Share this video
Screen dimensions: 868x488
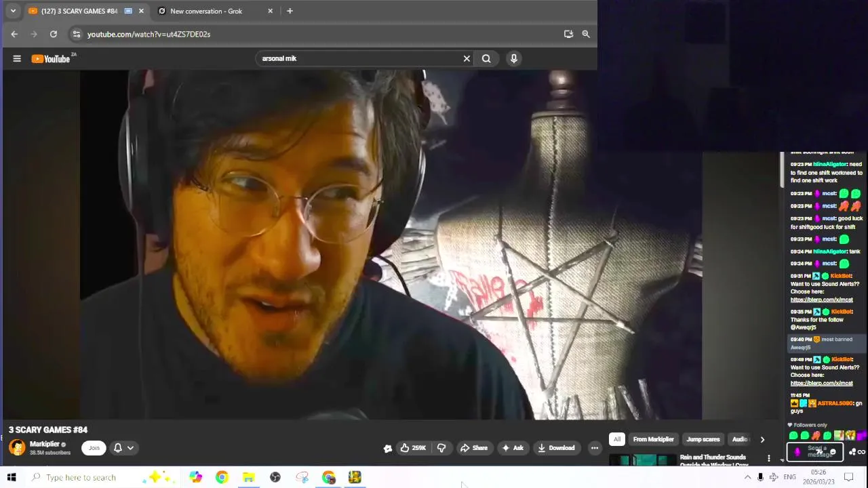pyautogui.click(x=474, y=447)
